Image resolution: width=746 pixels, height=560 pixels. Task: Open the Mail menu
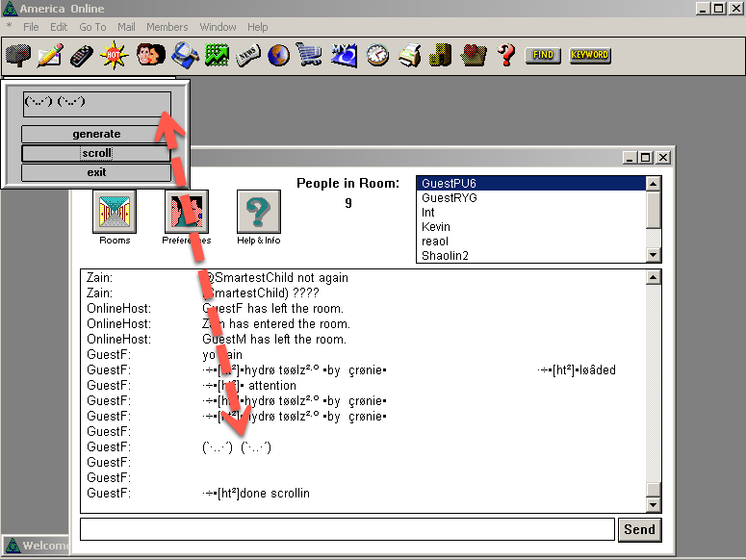click(126, 27)
